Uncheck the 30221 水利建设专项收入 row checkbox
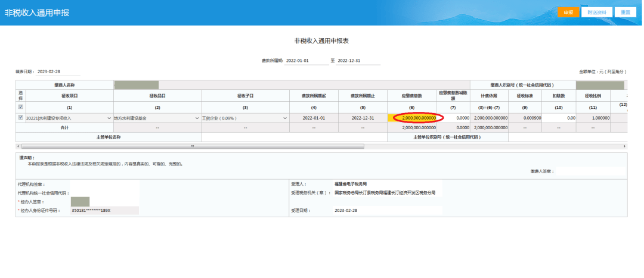Viewport: 644px width, 278px height. coord(21,118)
